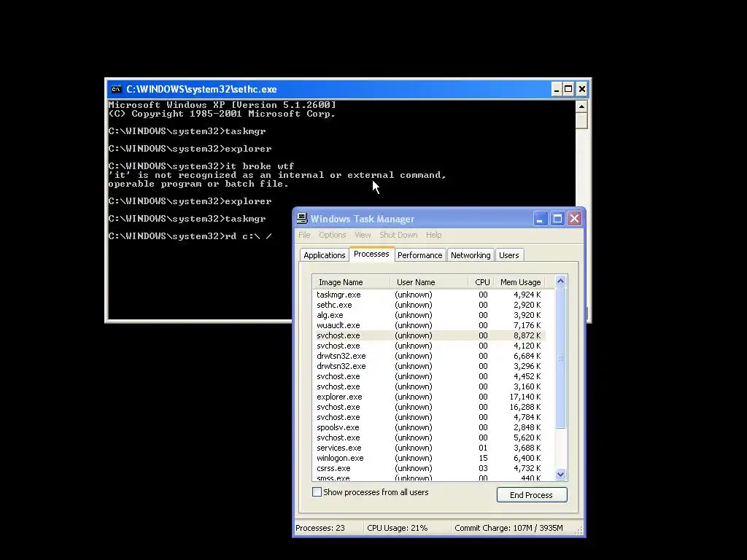747x560 pixels.
Task: Select the csrss.exe process row
Action: pyautogui.click(x=429, y=468)
